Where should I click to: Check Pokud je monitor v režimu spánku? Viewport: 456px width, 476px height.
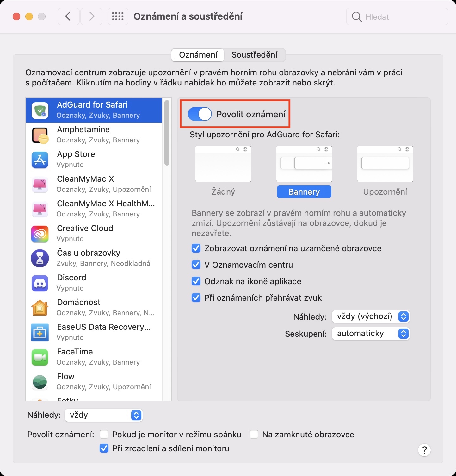point(104,434)
